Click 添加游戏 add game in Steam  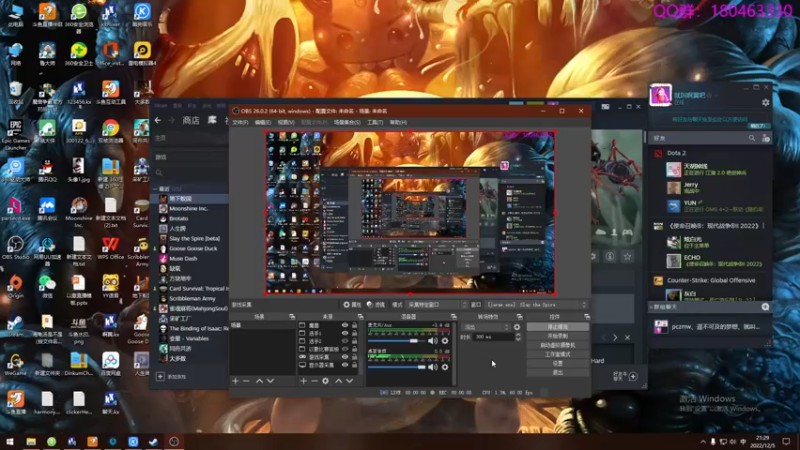[171, 377]
